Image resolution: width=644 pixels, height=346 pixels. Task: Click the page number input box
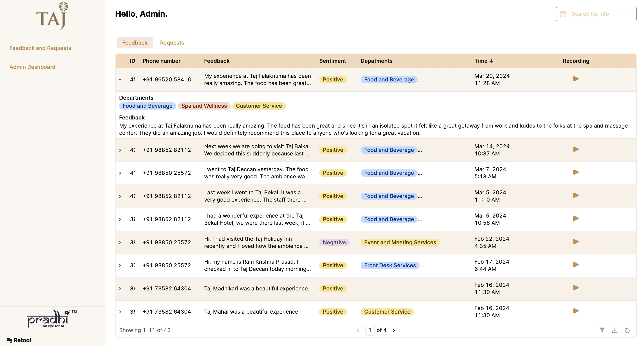[370, 330]
